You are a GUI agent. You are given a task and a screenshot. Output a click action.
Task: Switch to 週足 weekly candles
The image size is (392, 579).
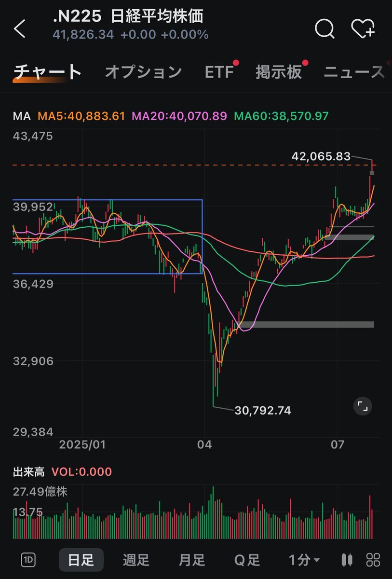point(136,560)
